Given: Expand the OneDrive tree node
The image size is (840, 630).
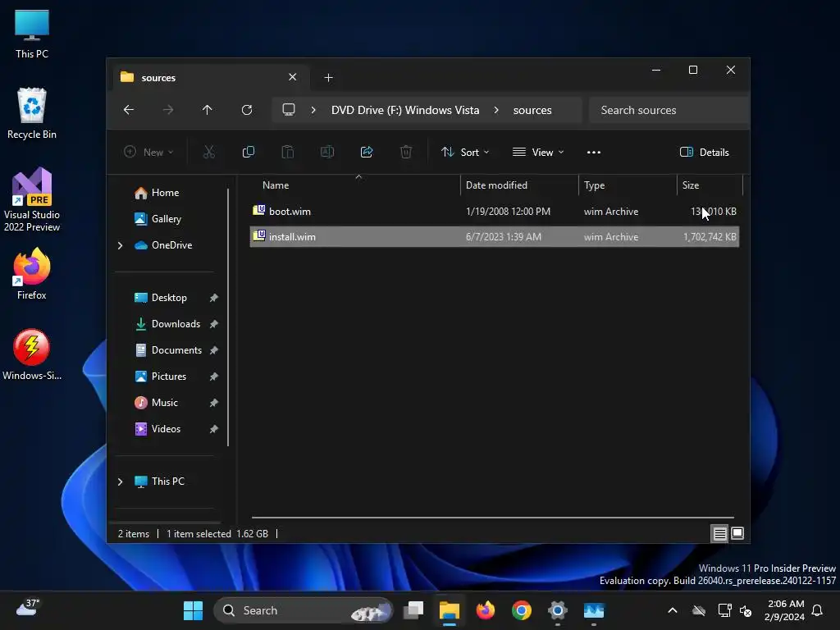Looking at the screenshot, I should click(x=120, y=245).
